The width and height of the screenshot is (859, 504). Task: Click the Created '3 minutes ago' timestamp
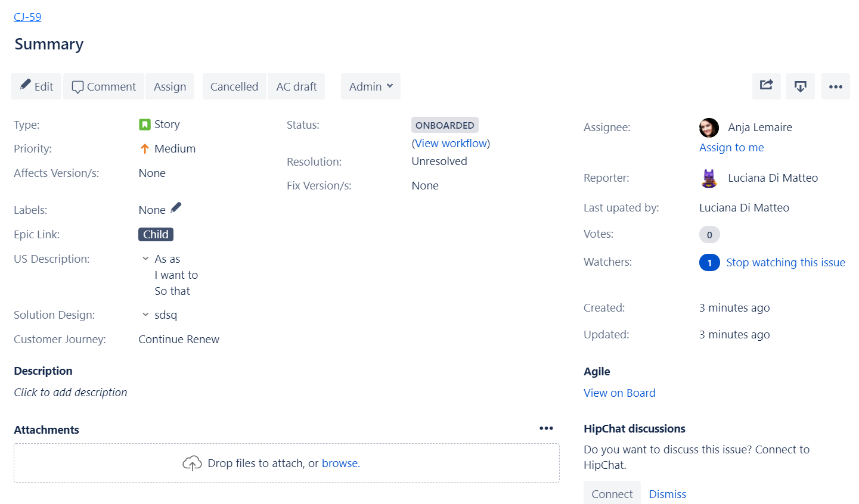click(734, 308)
